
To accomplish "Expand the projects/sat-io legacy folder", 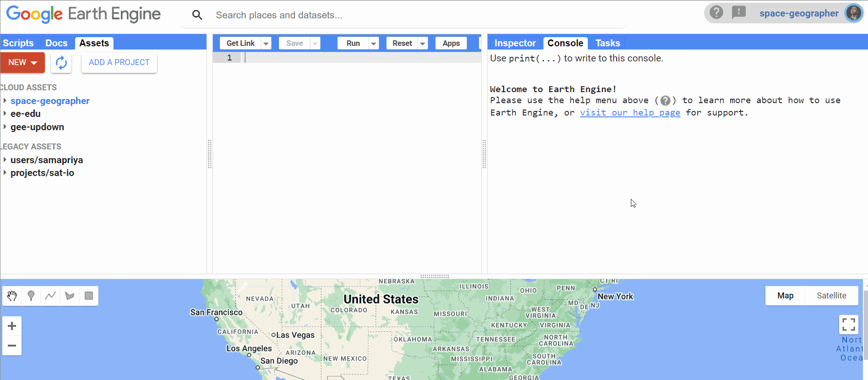I will click(x=5, y=172).
